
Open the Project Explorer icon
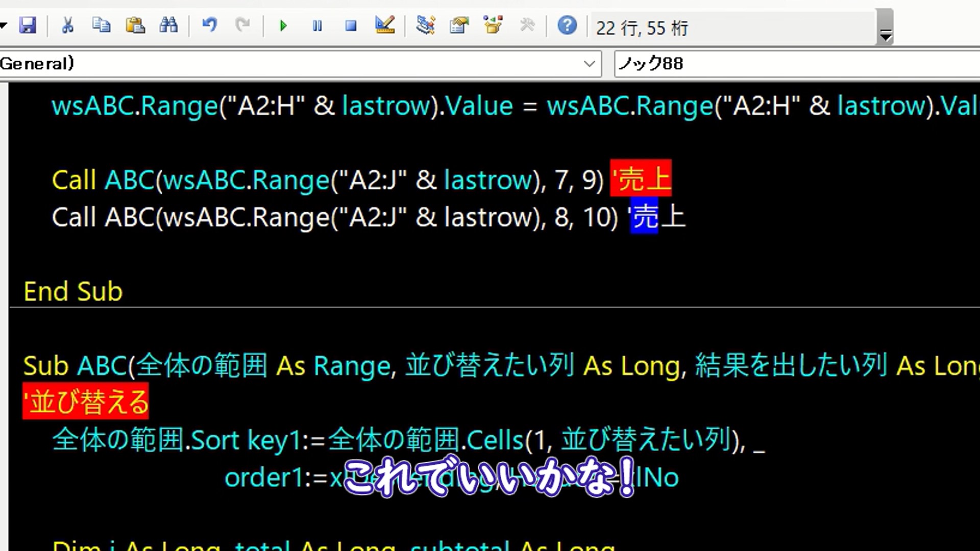point(425,25)
